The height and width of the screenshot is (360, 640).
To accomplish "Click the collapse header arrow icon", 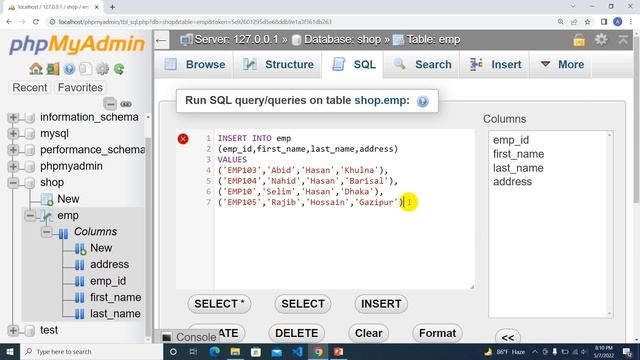I will [x=623, y=40].
